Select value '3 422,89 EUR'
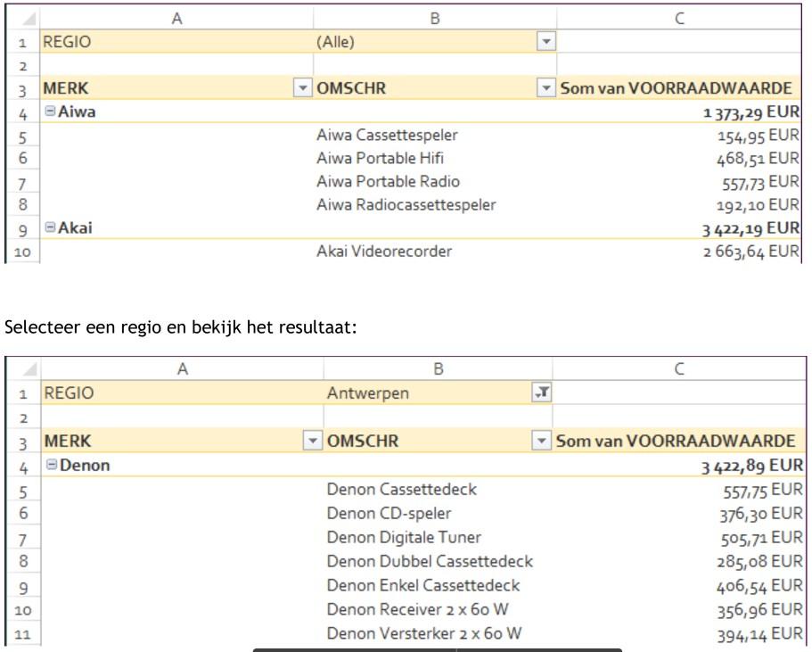 [x=752, y=466]
